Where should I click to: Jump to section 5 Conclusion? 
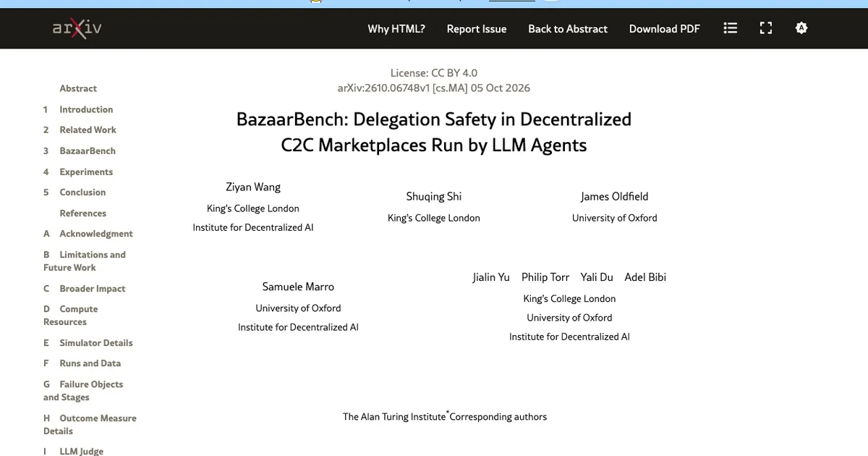75,192
